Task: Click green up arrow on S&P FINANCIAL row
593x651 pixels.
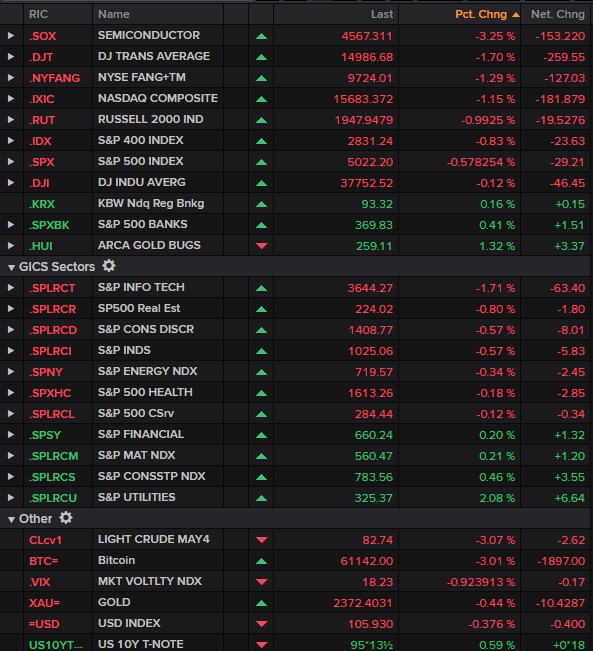Action: point(261,435)
